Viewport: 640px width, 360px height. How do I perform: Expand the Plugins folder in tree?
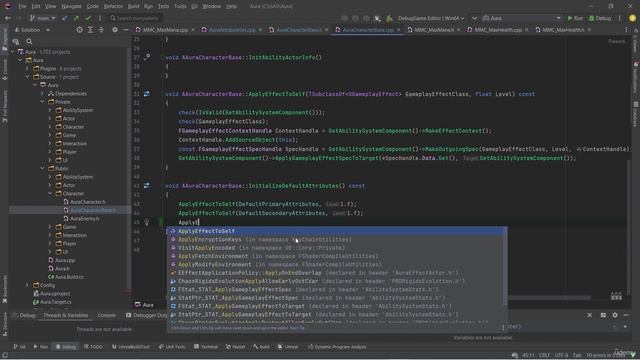click(x=27, y=69)
